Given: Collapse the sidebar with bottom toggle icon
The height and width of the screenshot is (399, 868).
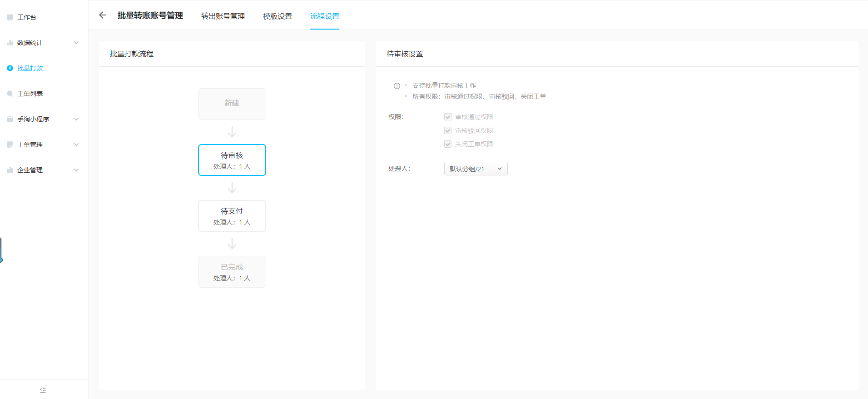Looking at the screenshot, I should pos(43,390).
